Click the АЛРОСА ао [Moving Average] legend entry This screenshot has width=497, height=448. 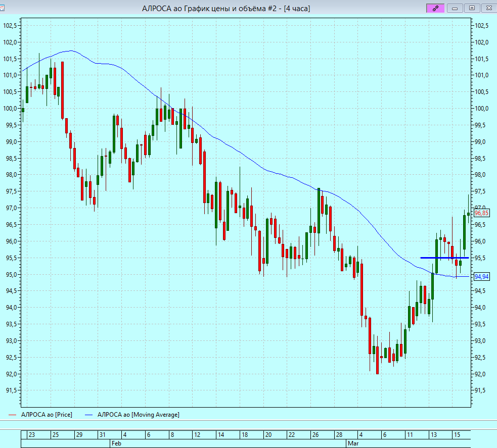pyautogui.click(x=132, y=415)
